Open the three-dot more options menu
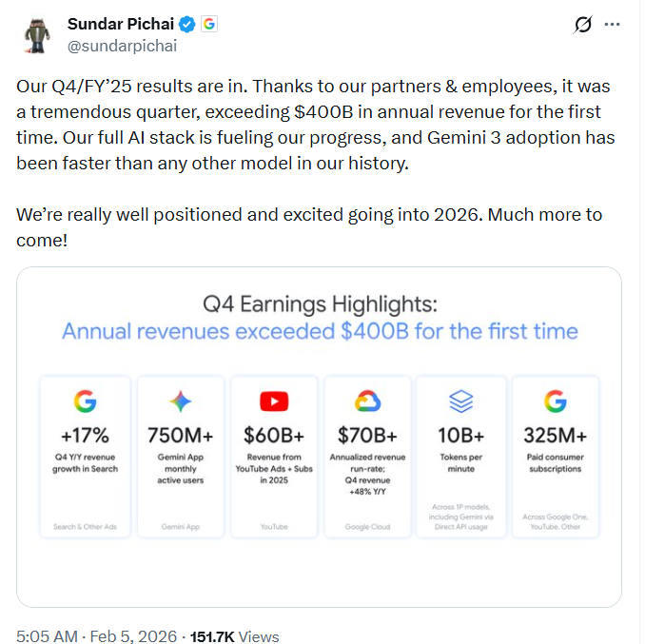 click(x=616, y=26)
